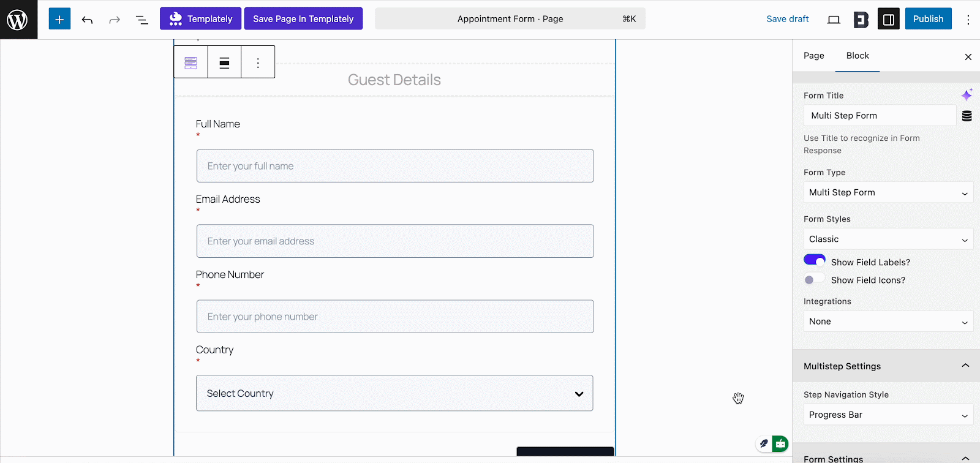Select the Phone Number label
Image resolution: width=980 pixels, height=463 pixels.
tap(230, 275)
